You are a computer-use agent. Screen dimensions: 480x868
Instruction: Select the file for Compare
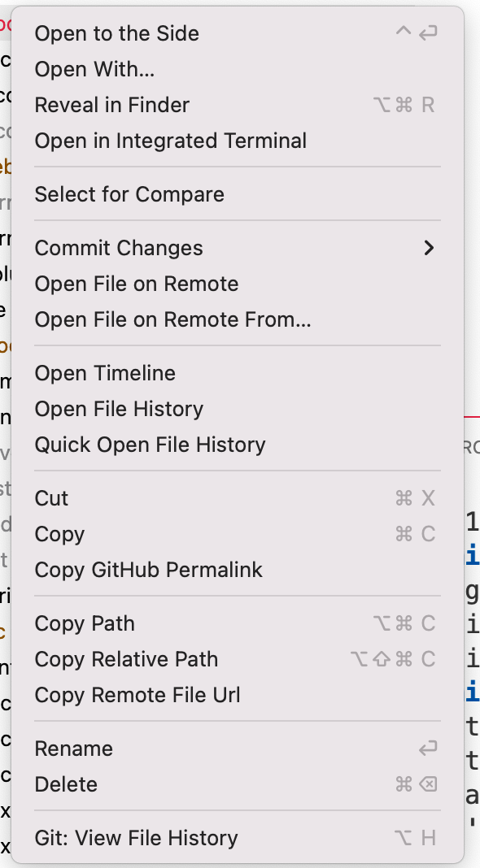[129, 194]
